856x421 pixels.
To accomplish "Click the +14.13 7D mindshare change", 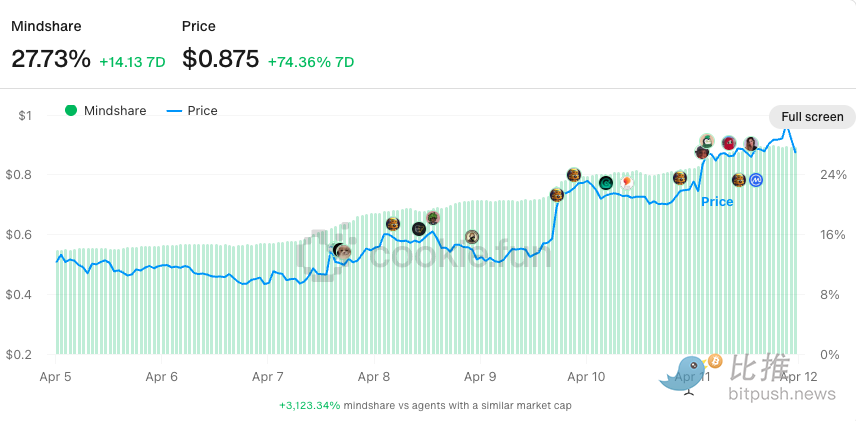I will [x=132, y=62].
